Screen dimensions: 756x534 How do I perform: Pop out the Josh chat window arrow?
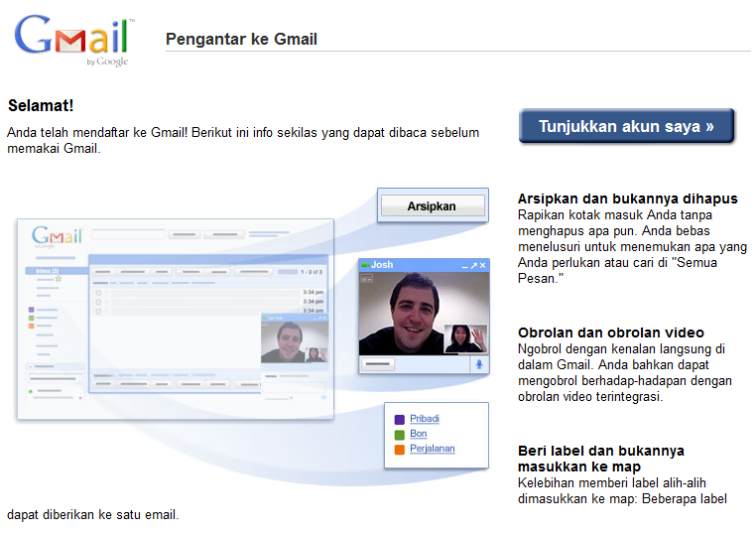tap(474, 265)
